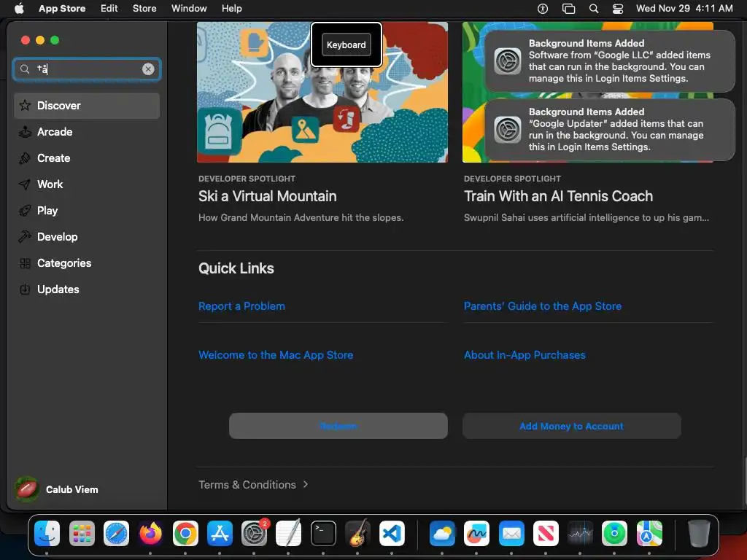Click the Redeem button
Screen dimensions: 747x560
pos(338,426)
